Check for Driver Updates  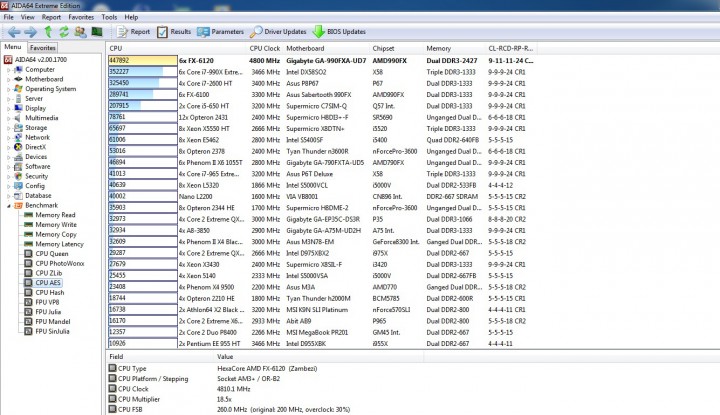[x=278, y=32]
